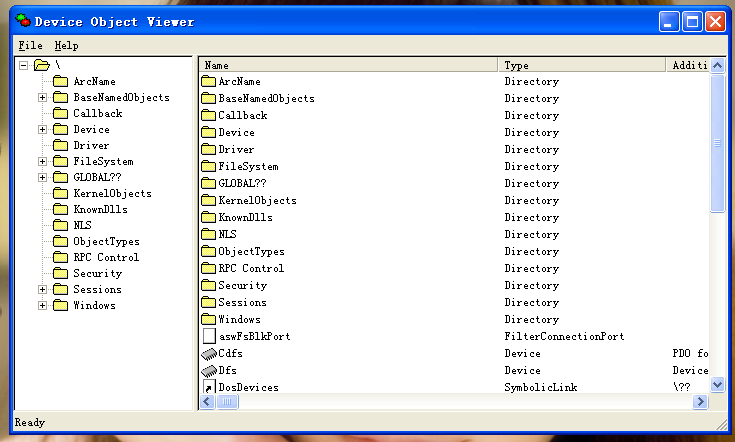Close the Device Object Viewer window

(x=716, y=22)
